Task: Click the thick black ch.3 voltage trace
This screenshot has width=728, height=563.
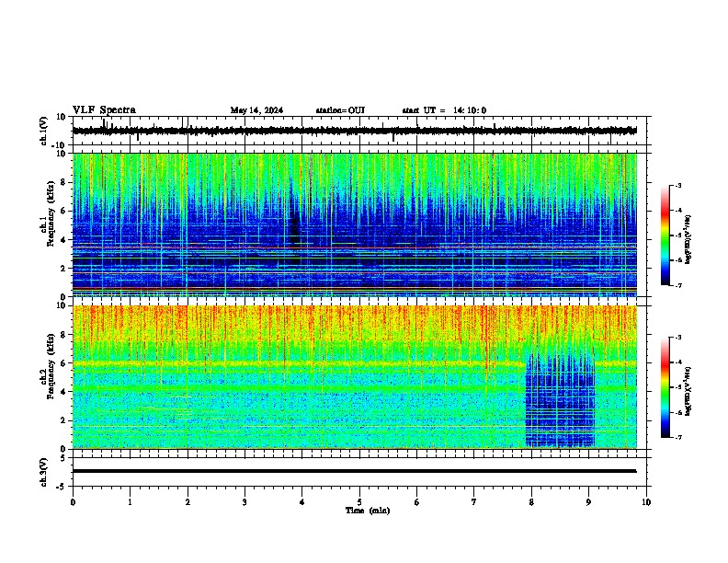Action: 355,471
